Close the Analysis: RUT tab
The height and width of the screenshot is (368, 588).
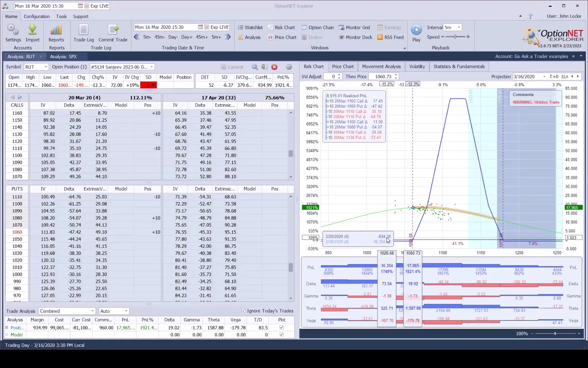pos(41,57)
